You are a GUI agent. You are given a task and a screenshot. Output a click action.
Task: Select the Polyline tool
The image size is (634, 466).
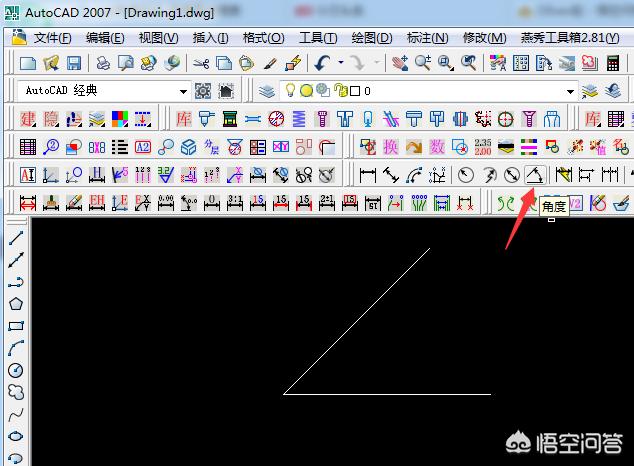[x=16, y=282]
